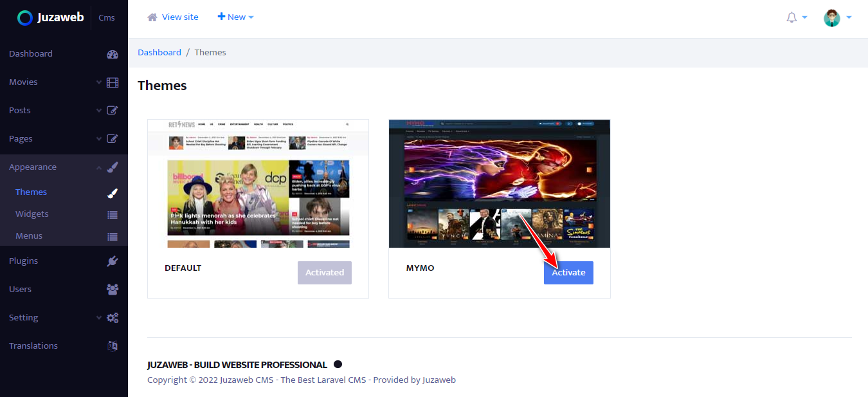Viewport: 868px width, 397px height.
Task: Click the Juzaweb logo circle icon
Action: point(25,18)
